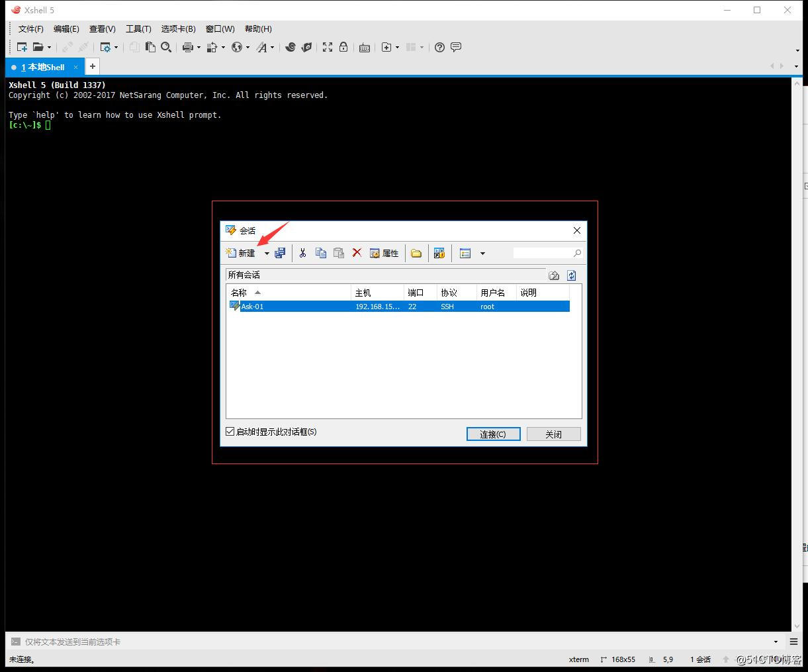Open the 工具(T) menu
This screenshot has width=808, height=672.
click(138, 29)
